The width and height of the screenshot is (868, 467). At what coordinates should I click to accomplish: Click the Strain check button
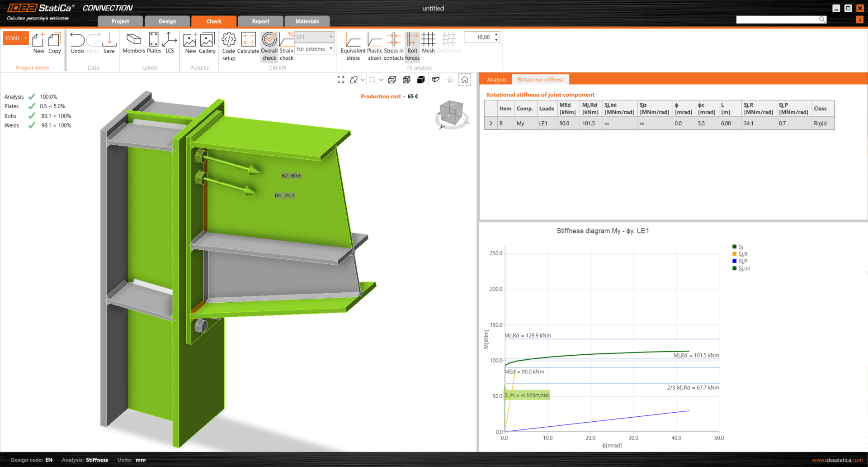[287, 46]
